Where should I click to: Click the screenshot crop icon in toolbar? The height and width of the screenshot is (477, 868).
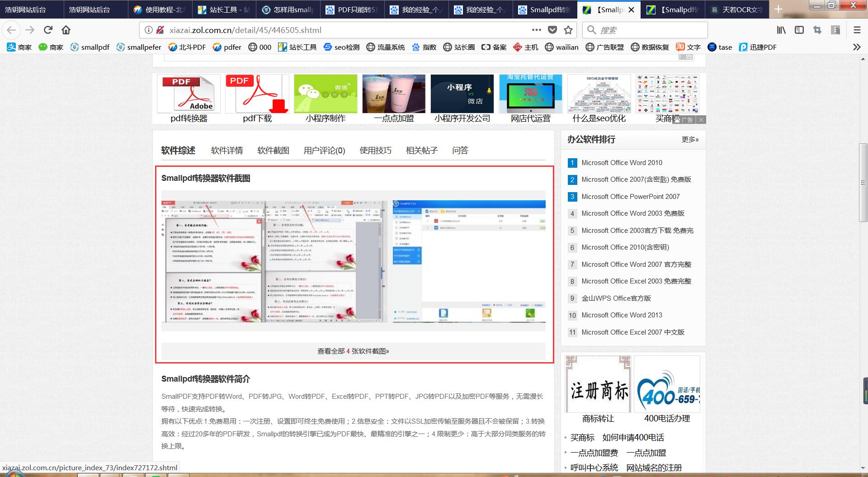[x=817, y=30]
